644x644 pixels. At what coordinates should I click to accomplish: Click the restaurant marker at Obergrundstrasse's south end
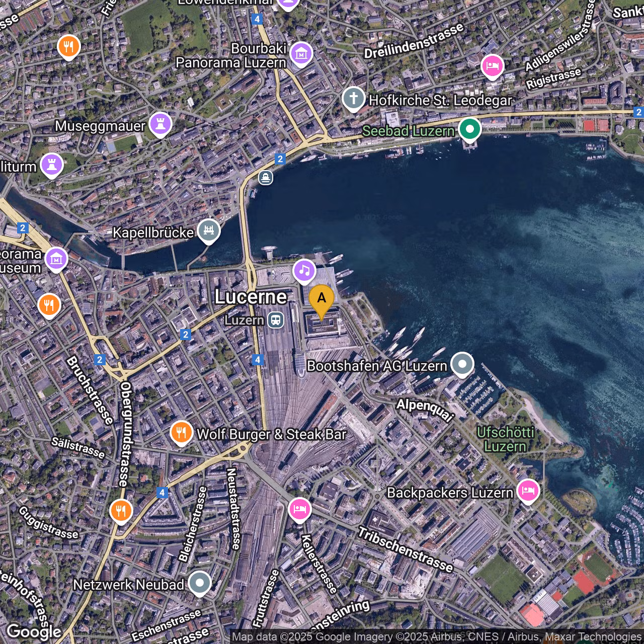click(x=121, y=511)
